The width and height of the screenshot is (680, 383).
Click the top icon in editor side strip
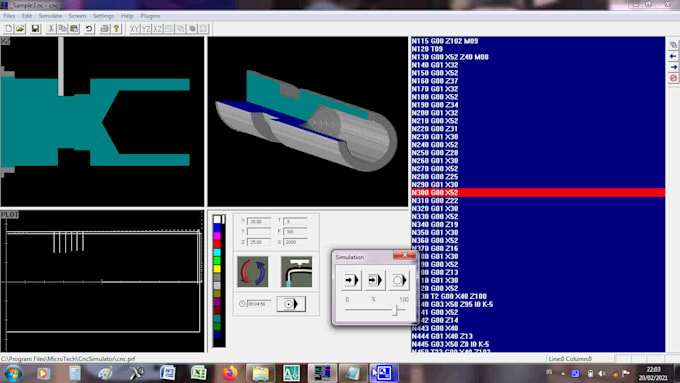point(673,45)
